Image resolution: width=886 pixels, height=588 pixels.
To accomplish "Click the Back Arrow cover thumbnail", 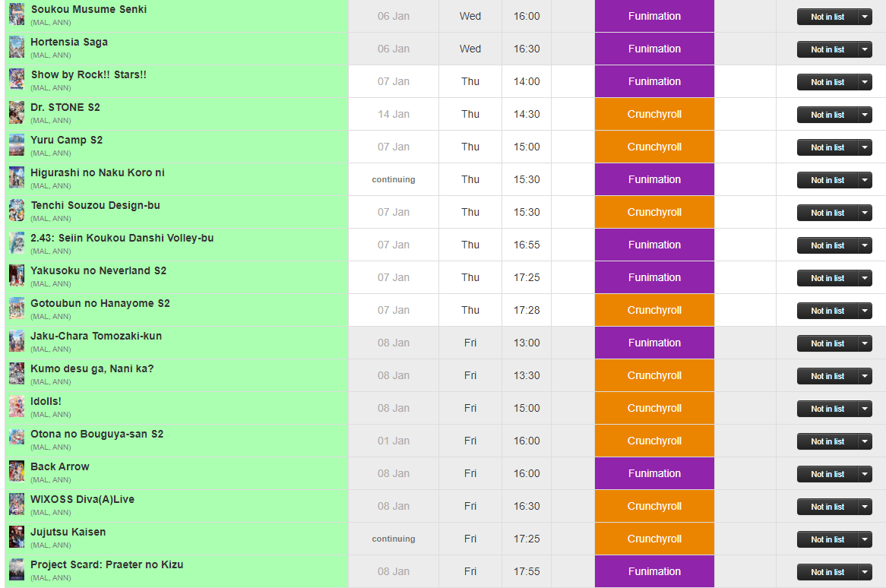I will 17,472.
